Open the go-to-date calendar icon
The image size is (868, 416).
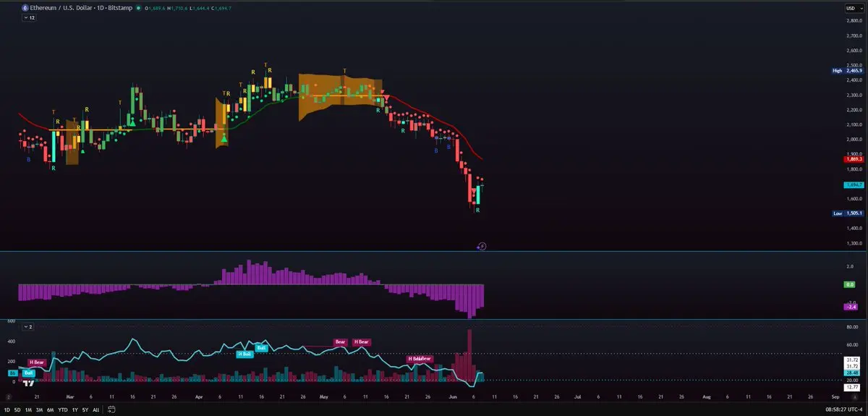coord(112,409)
